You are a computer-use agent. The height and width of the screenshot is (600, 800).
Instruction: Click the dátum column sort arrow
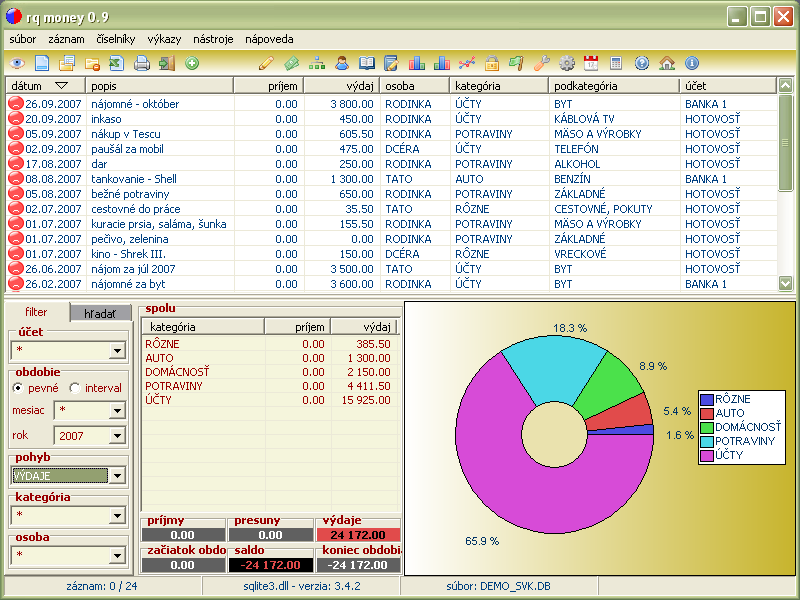click(x=61, y=86)
